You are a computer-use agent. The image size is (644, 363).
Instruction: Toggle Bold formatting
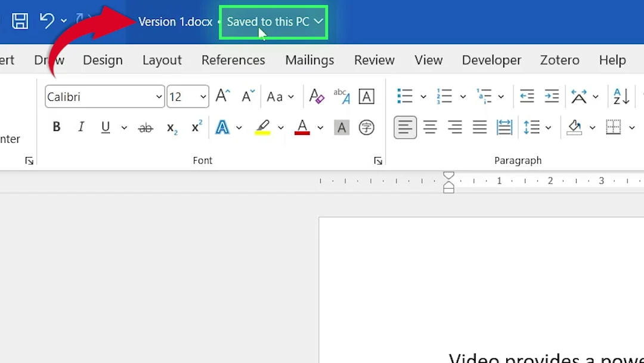pos(57,127)
